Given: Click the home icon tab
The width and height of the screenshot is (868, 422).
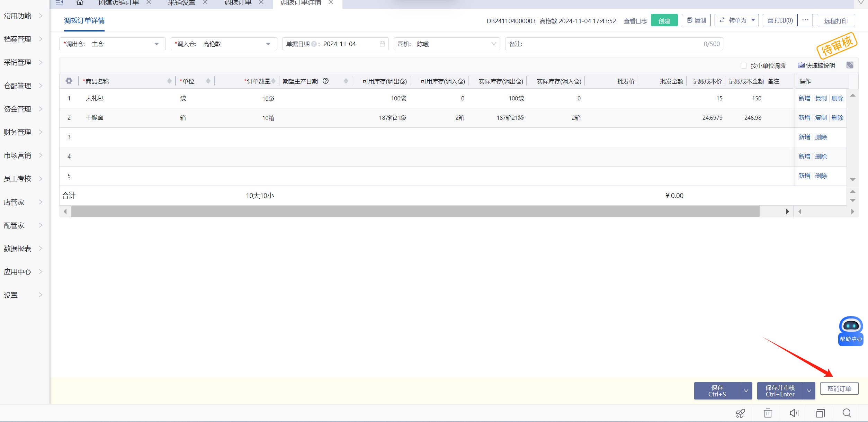Looking at the screenshot, I should point(80,3).
